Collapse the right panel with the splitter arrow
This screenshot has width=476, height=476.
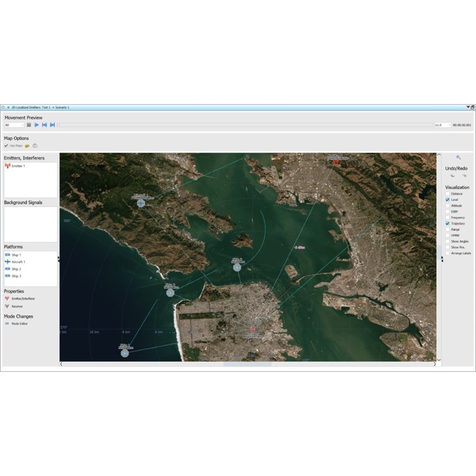[442, 259]
